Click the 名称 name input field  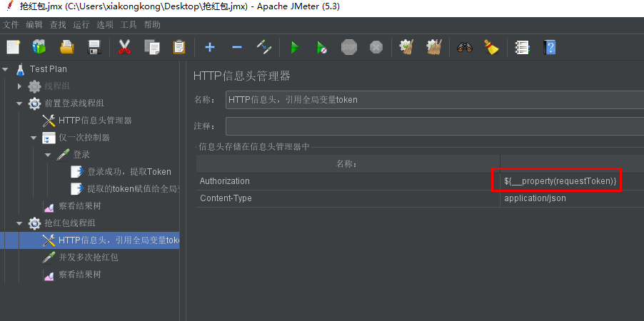tap(435, 100)
